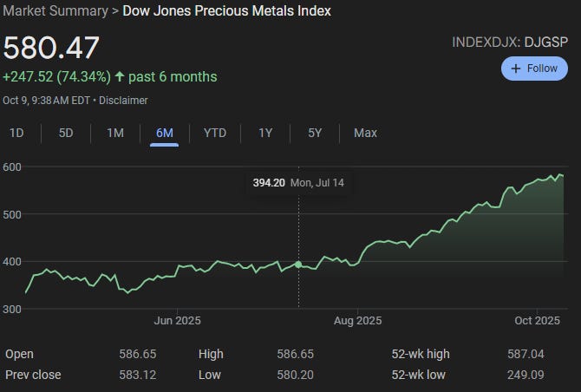The height and width of the screenshot is (392, 581).
Task: Click the 52-wk high value 587.04
Action: pos(526,354)
